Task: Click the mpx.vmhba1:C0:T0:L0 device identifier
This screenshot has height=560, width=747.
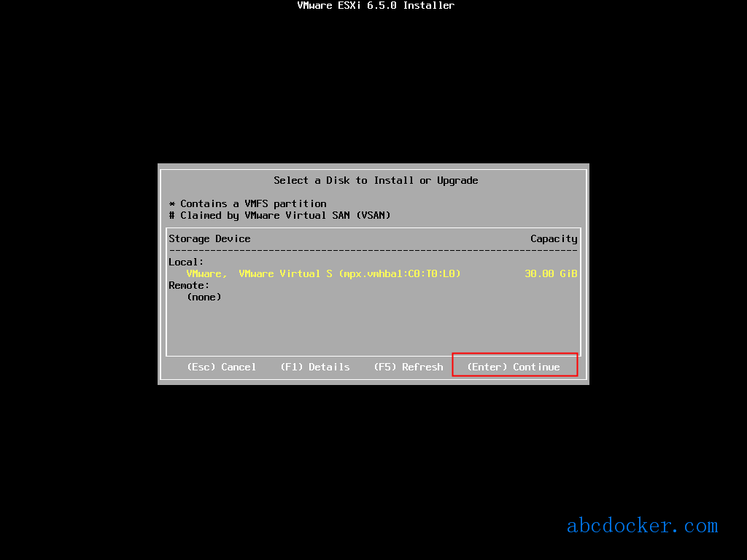Action: point(400,273)
